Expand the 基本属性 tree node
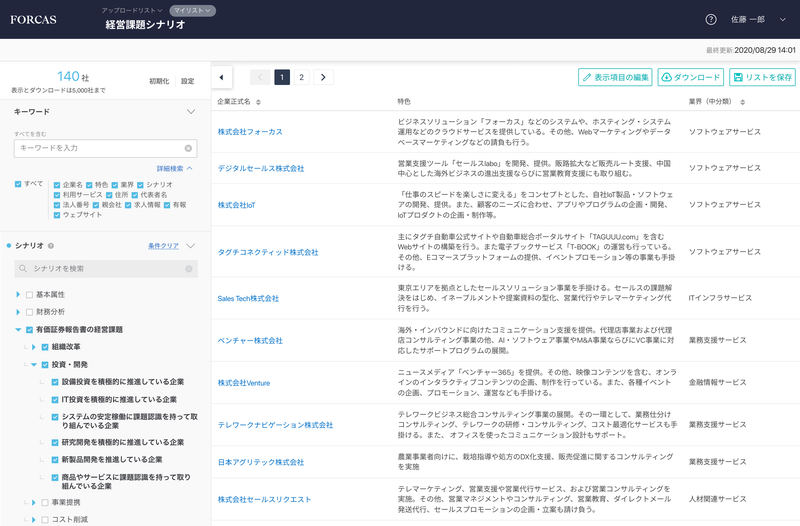This screenshot has width=800, height=526. [x=18, y=295]
